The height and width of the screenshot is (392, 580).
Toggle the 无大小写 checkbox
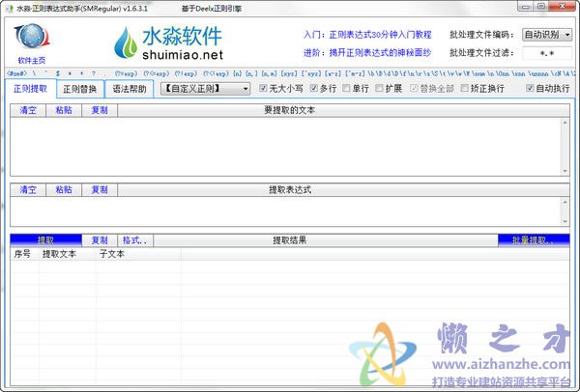tap(263, 88)
